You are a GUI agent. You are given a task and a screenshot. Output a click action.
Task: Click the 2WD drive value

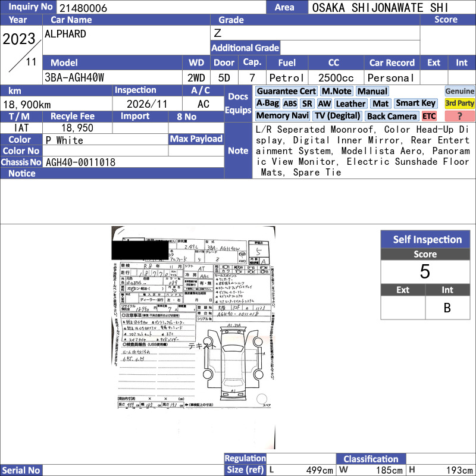(x=196, y=78)
